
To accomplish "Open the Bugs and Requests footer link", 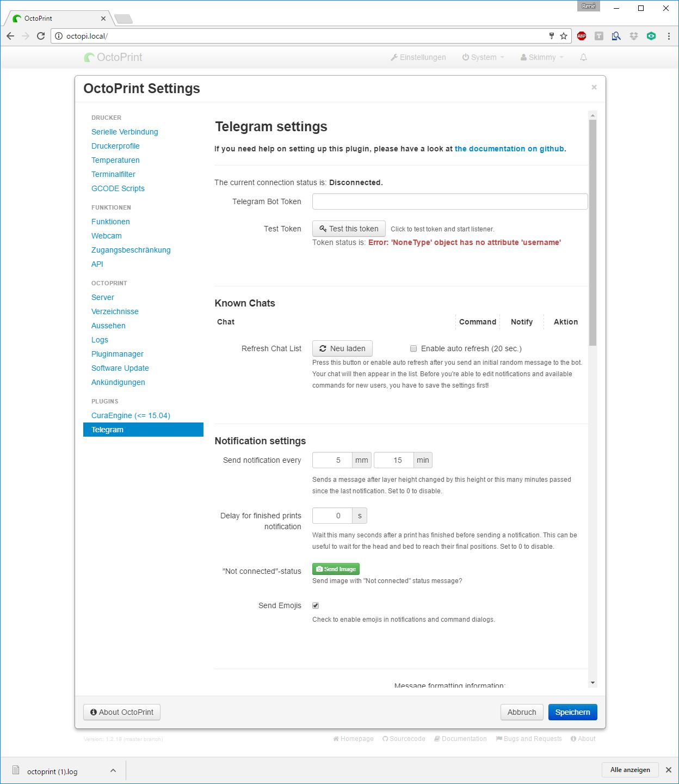I will [x=529, y=739].
